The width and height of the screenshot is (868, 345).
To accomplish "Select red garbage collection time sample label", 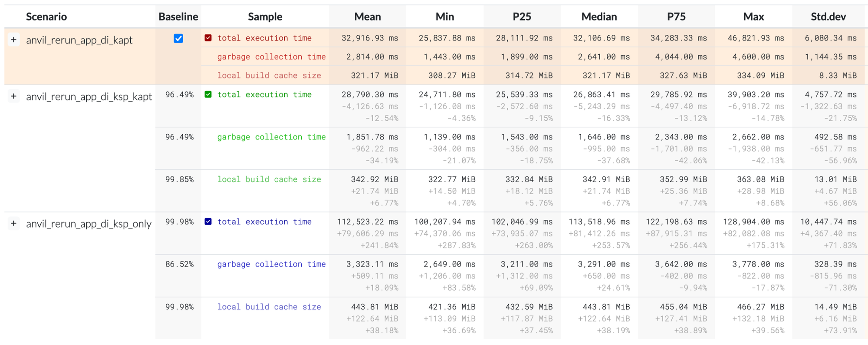I will pos(271,57).
